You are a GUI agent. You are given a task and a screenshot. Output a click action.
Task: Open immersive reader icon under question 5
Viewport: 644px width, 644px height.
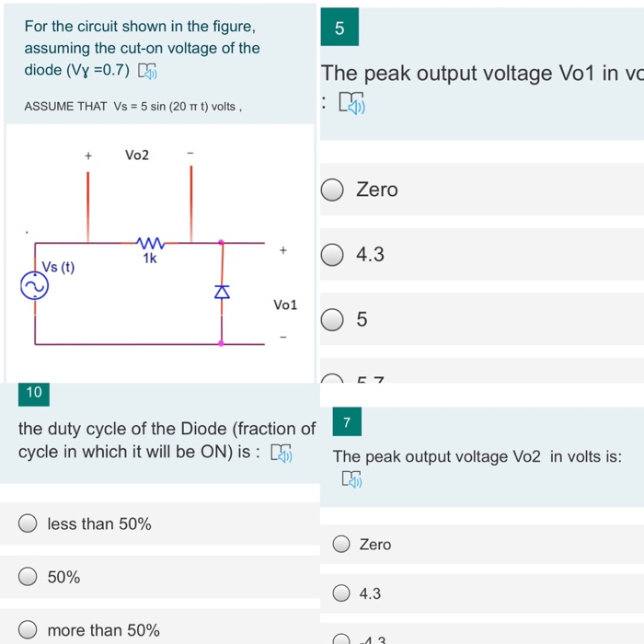coord(352,103)
